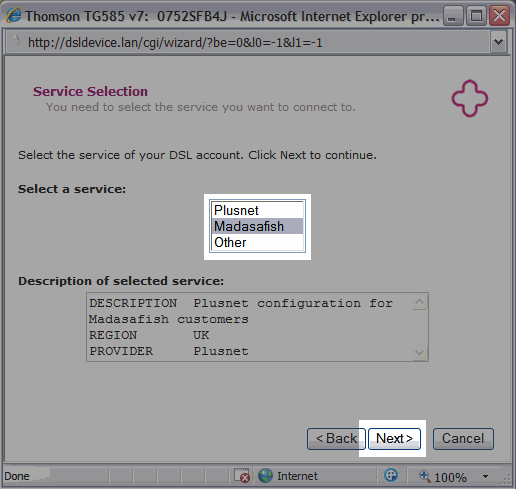This screenshot has width=516, height=489.
Task: Select Plusnet in the service list
Action: click(258, 210)
